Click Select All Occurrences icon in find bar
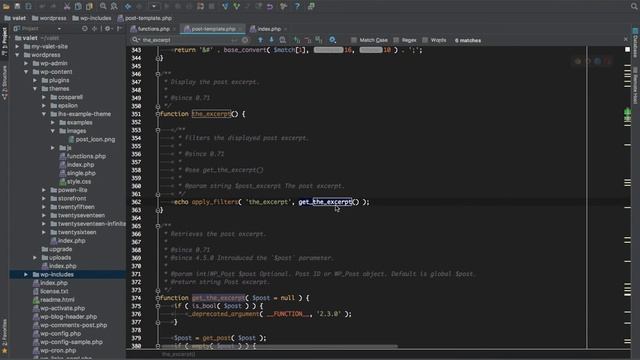The height and width of the screenshot is (360, 640). pos(319,40)
